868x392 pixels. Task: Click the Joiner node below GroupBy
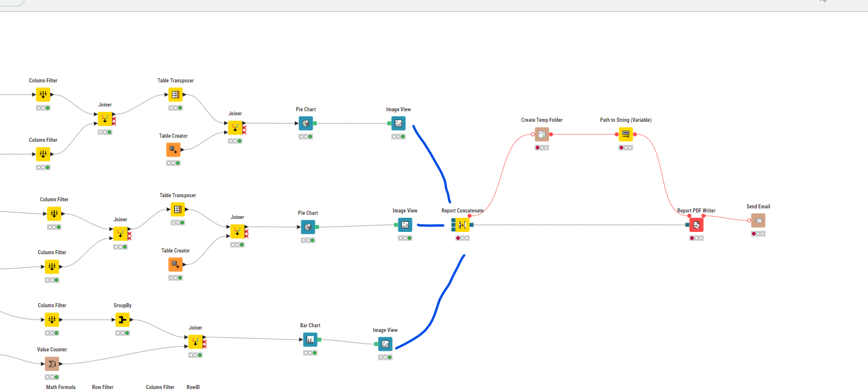pyautogui.click(x=196, y=341)
